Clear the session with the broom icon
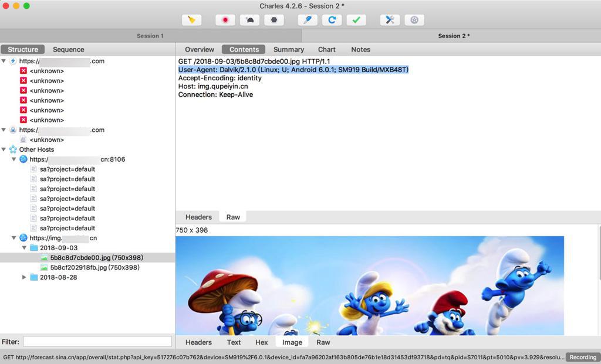The height and width of the screenshot is (364, 601). [191, 20]
